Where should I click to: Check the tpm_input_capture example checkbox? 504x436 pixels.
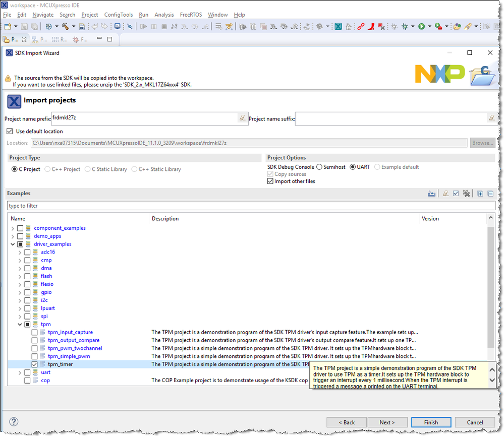click(34, 332)
